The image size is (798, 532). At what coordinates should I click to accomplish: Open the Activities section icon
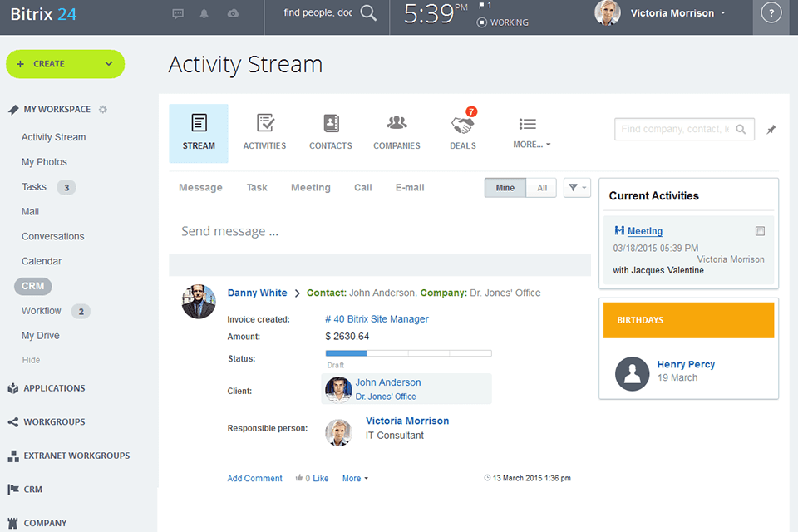point(265,123)
